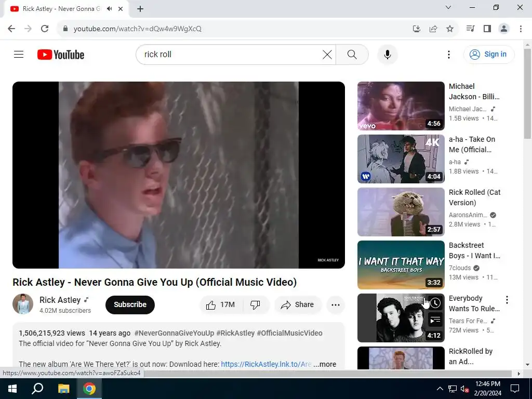The height and width of the screenshot is (399, 532).
Task: Open a new browser tab
Action: click(x=140, y=9)
